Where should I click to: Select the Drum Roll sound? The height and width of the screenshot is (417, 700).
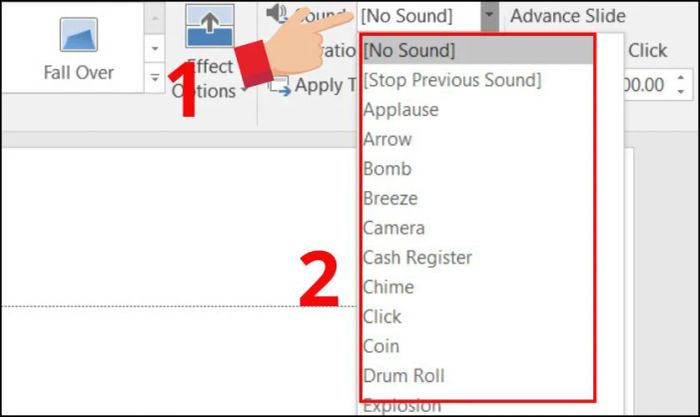477,375
